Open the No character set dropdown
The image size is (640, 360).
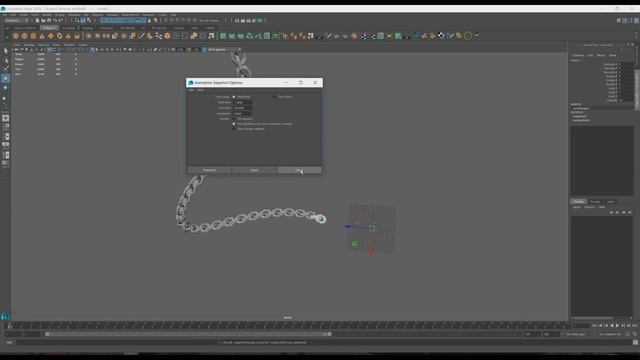coord(611,334)
